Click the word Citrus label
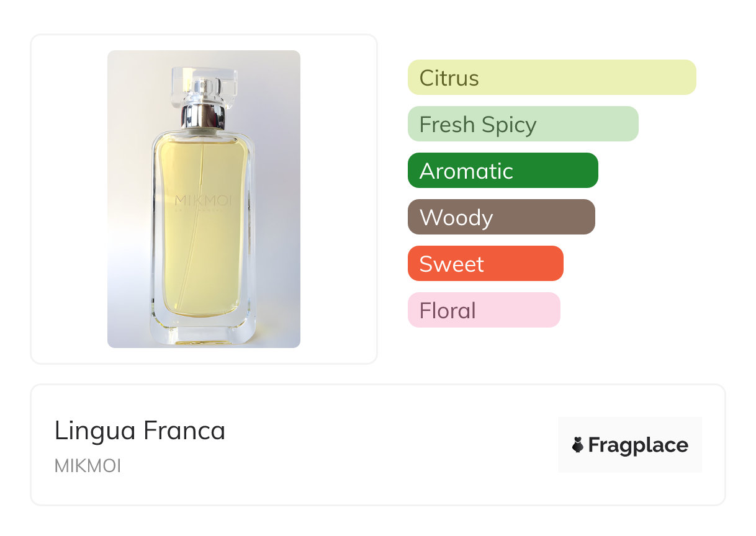756x536 pixels. click(449, 78)
